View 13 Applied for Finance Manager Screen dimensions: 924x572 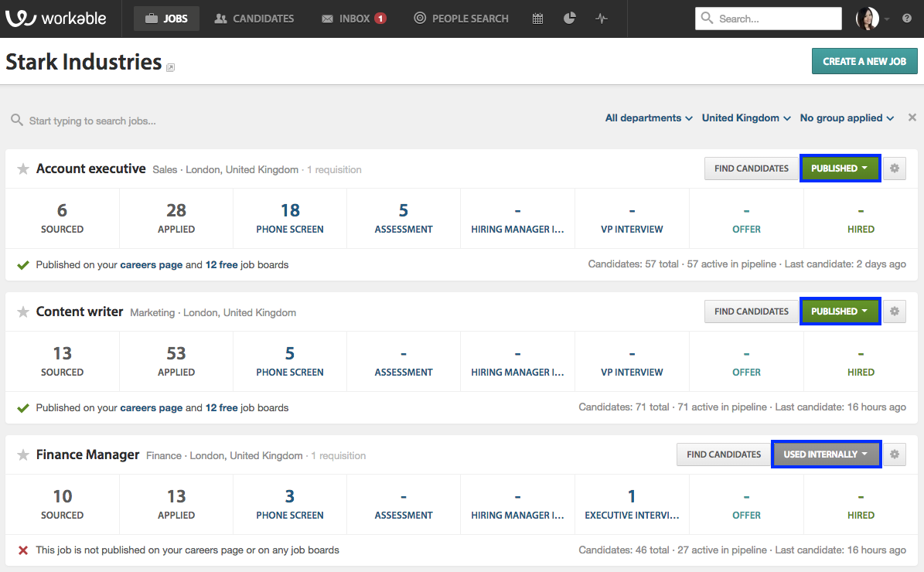pos(176,504)
